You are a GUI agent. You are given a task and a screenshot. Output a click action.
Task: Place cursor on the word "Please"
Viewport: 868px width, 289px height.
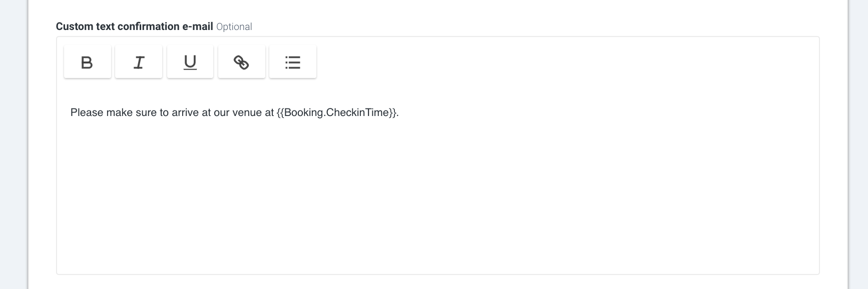tap(87, 112)
